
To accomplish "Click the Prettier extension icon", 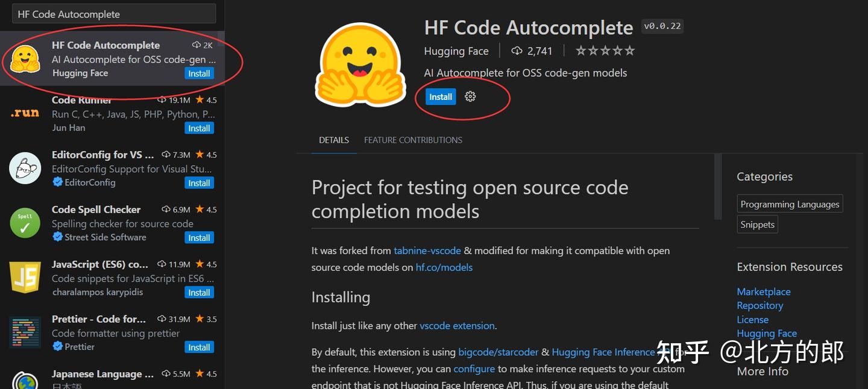I will pos(25,332).
